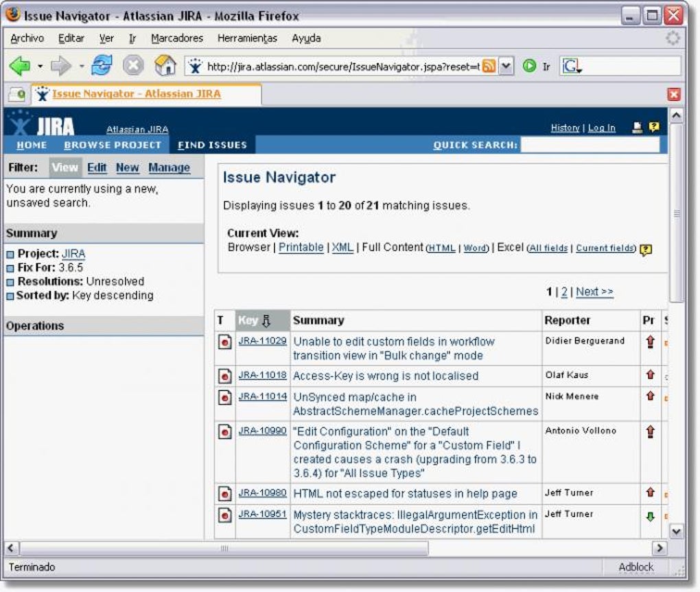Click the Reporter column header

click(568, 320)
